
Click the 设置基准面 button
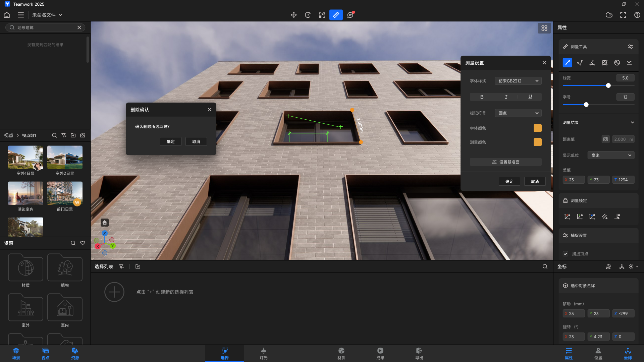point(505,162)
